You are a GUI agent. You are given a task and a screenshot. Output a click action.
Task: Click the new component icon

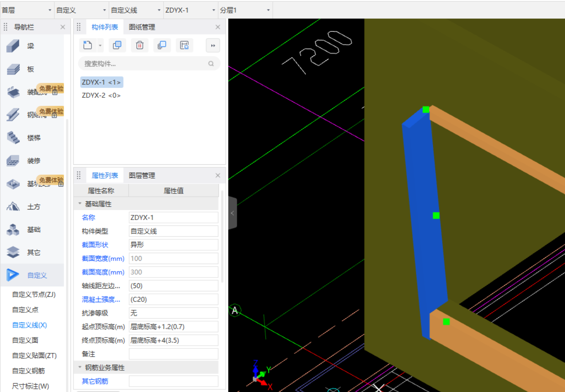[87, 45]
